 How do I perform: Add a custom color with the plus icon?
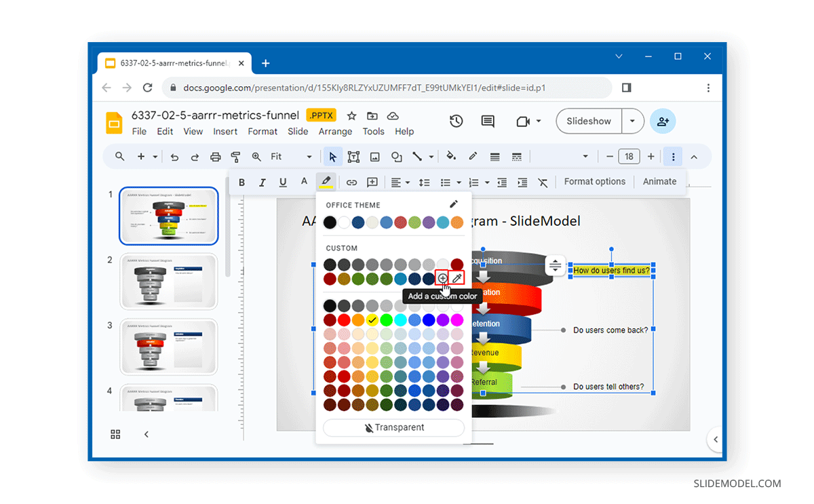click(443, 278)
